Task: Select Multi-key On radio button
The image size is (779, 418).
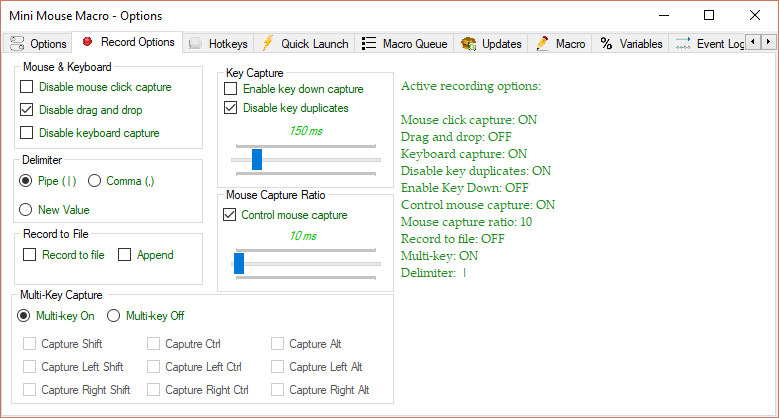Action: coord(23,316)
